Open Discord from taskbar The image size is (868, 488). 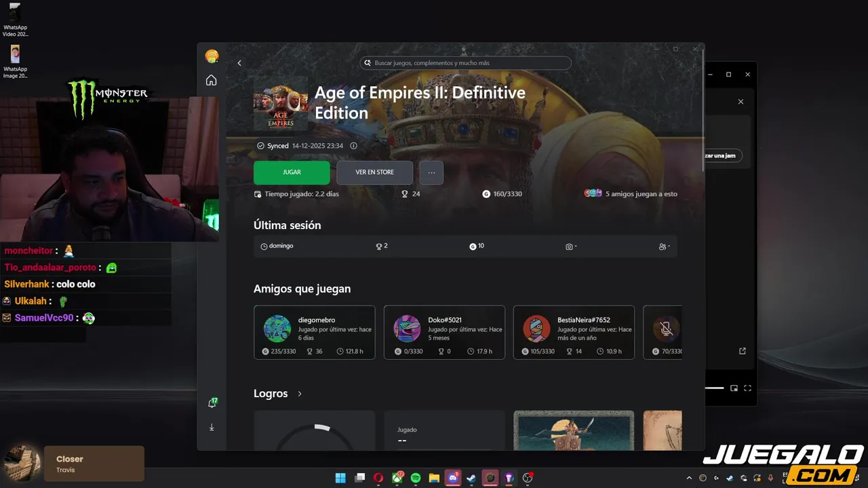pyautogui.click(x=452, y=478)
